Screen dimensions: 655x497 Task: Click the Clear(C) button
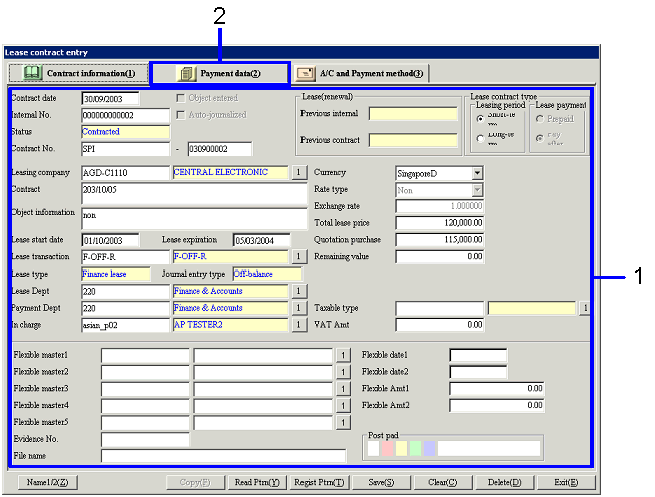point(443,482)
